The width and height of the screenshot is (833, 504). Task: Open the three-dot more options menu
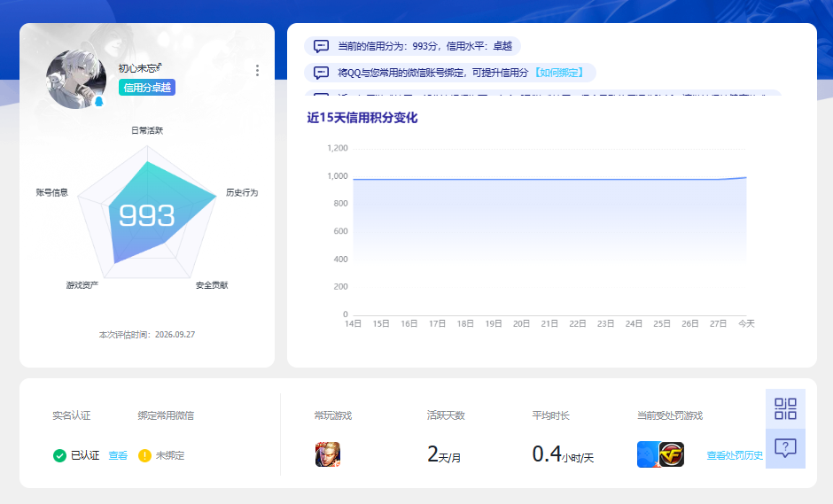(x=257, y=71)
